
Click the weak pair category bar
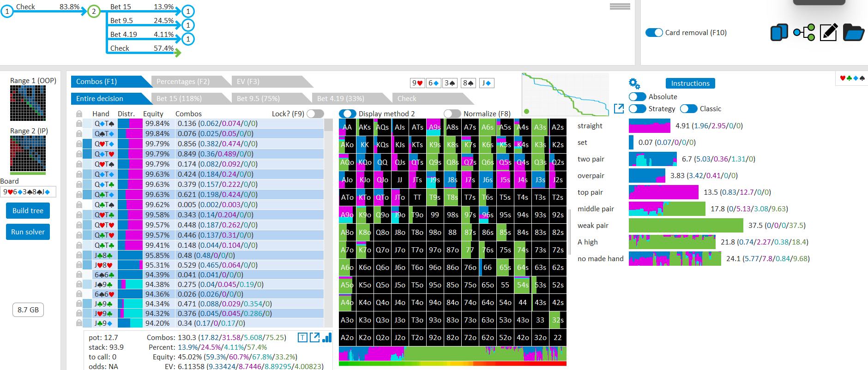click(686, 225)
